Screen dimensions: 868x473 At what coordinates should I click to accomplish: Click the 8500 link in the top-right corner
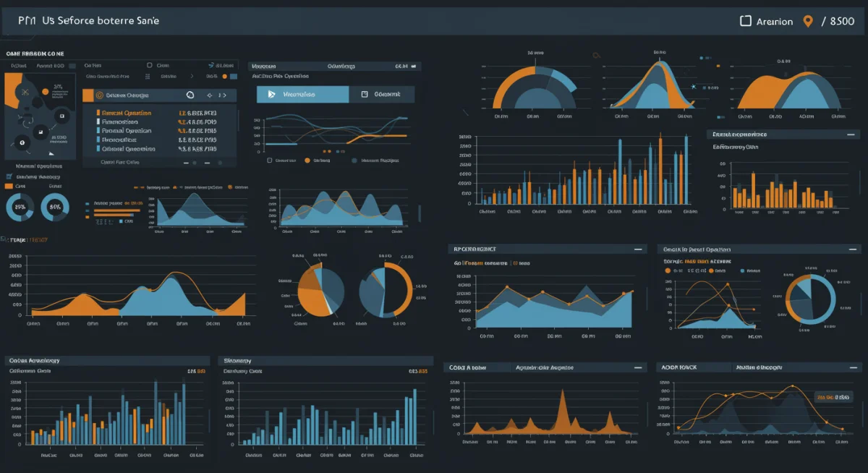(x=841, y=21)
